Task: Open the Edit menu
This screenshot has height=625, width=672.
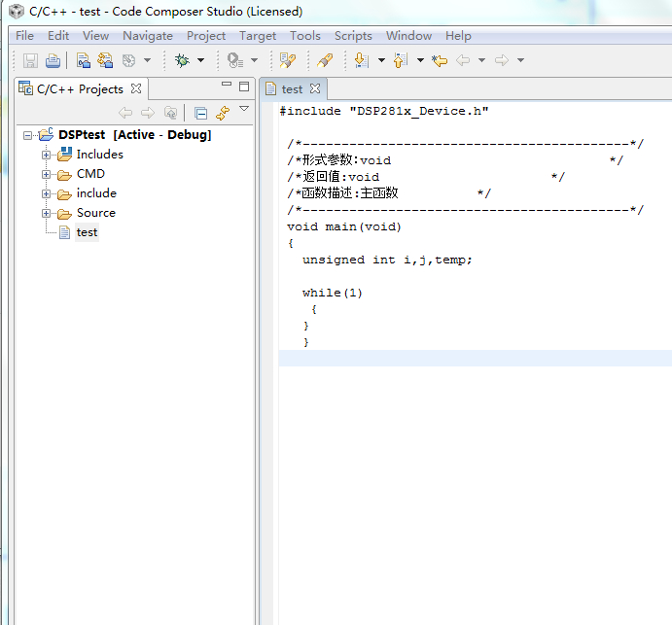Action: tap(58, 36)
